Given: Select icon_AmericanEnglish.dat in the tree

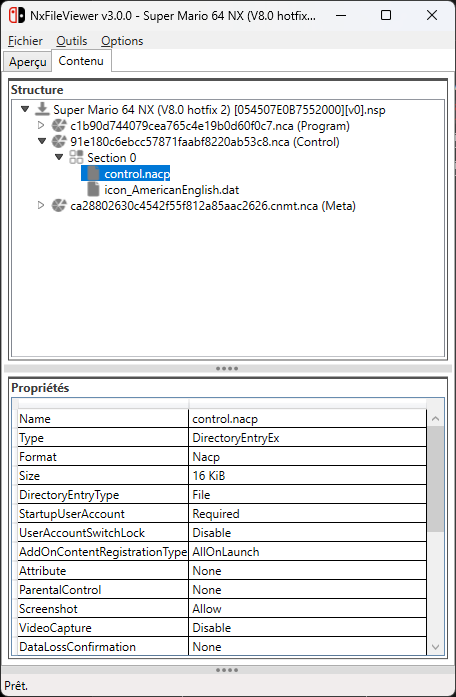Looking at the screenshot, I should (172, 190).
